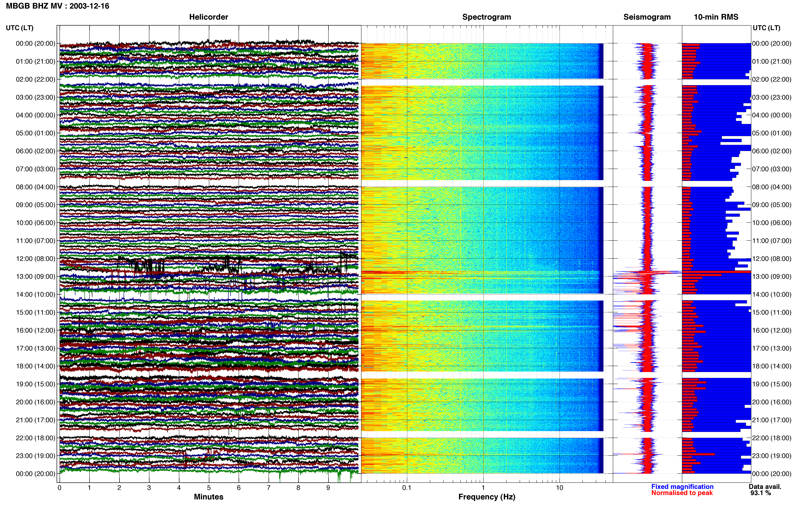Click RMS-side time label "04:00 (00:00)"
Screen dimensions: 812x508
(772, 115)
